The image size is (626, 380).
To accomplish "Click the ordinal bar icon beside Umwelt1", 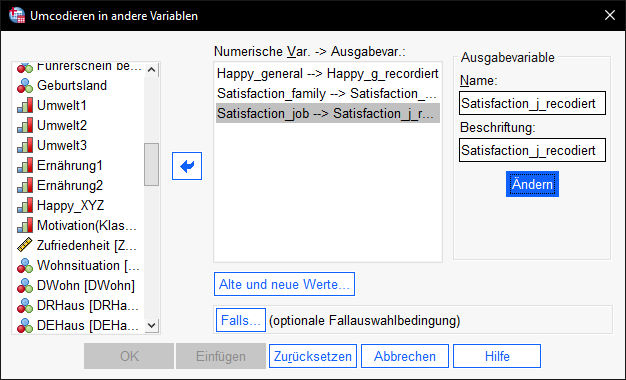I will [25, 105].
